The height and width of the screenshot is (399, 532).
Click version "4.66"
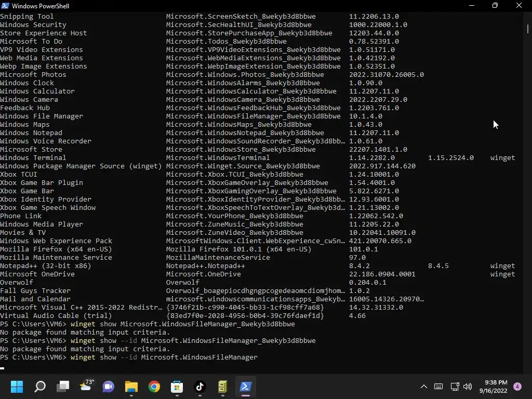357,315
